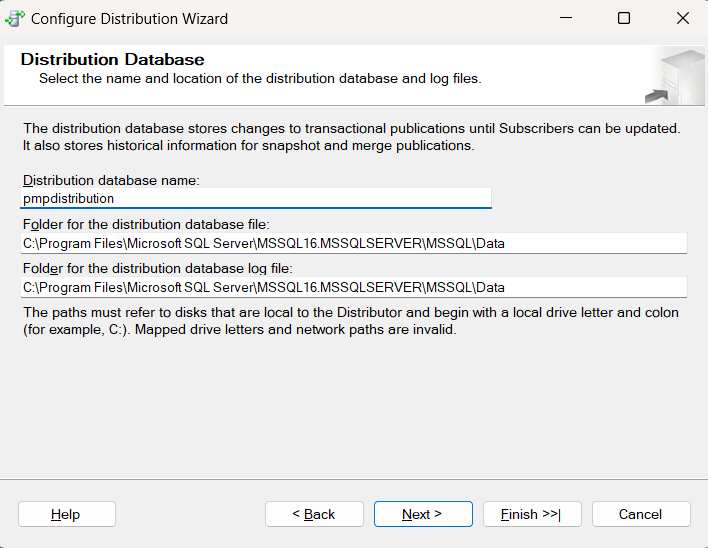Cancel the distribution wizard

pyautogui.click(x=641, y=514)
